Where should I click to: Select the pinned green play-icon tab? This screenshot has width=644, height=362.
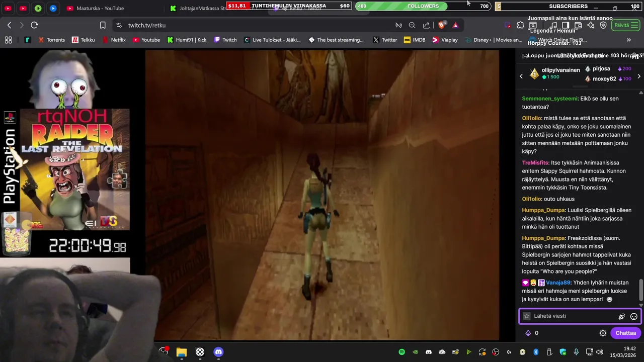coord(38,8)
